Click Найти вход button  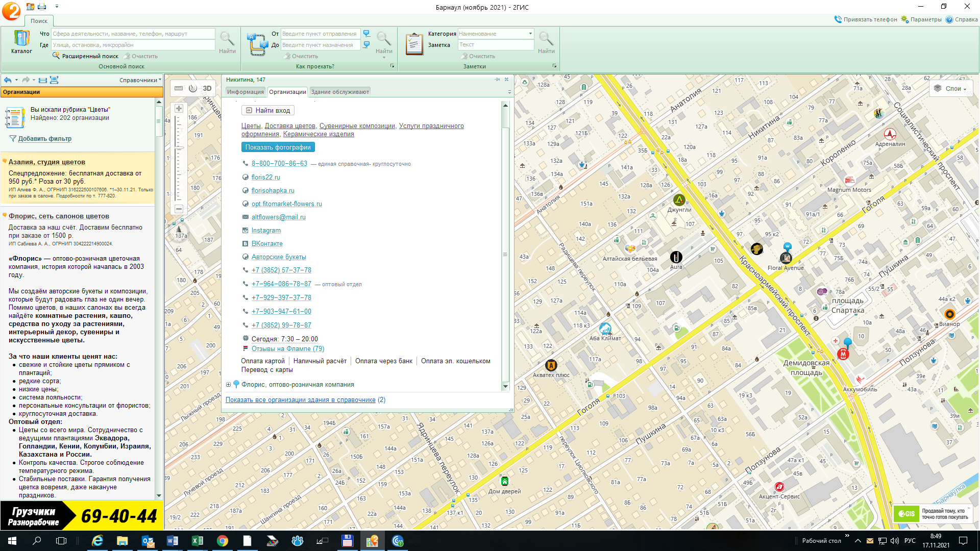(x=268, y=110)
